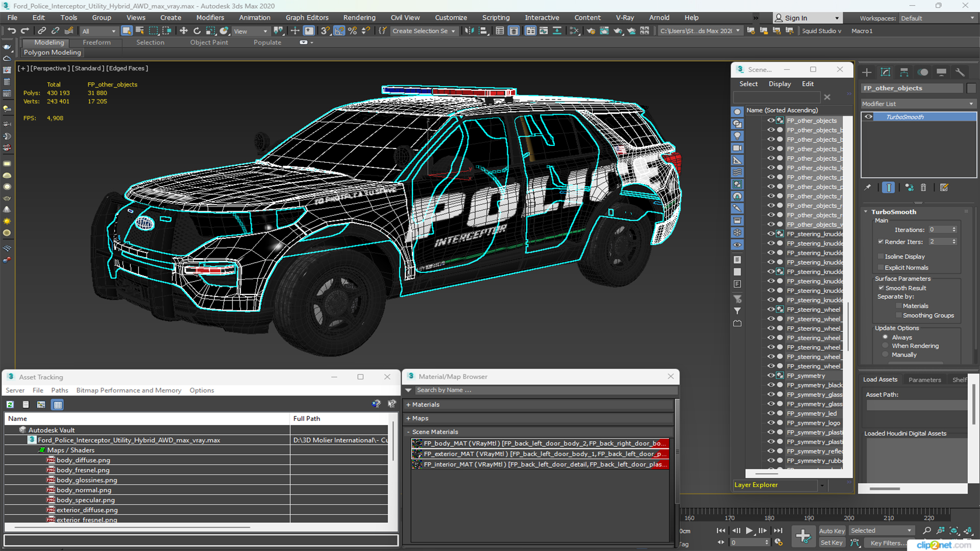The image size is (980, 551).
Task: Enable the Explicit Normals checkbox
Action: click(880, 268)
